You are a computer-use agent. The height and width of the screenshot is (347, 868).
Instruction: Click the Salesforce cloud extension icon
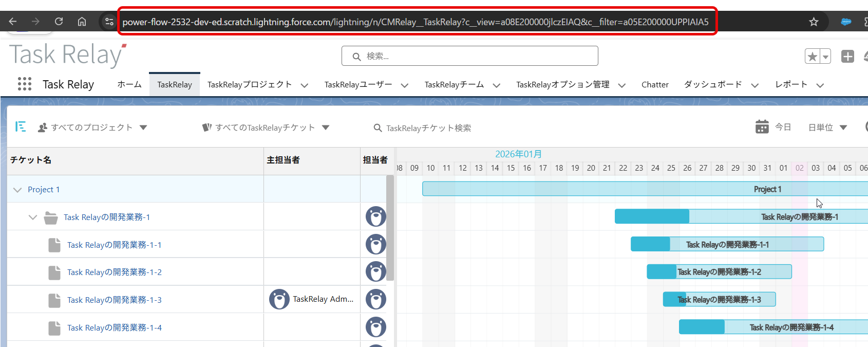846,22
